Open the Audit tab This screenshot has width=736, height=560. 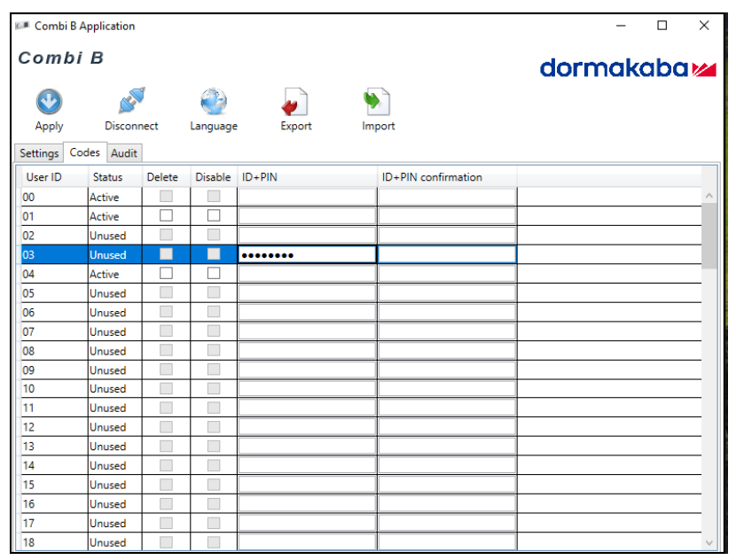pos(123,153)
